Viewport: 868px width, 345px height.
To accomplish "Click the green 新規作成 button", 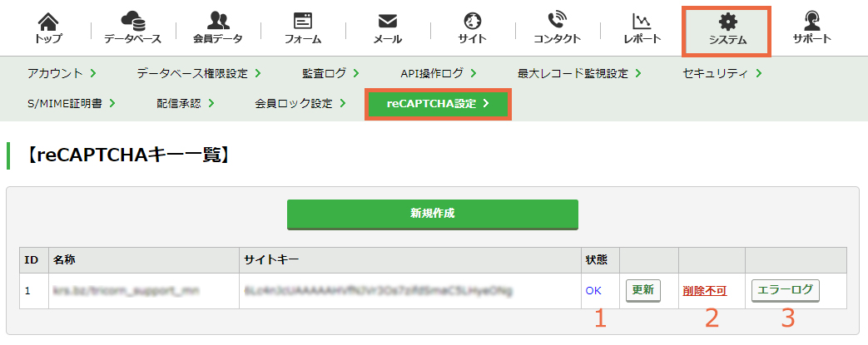I will click(x=433, y=214).
